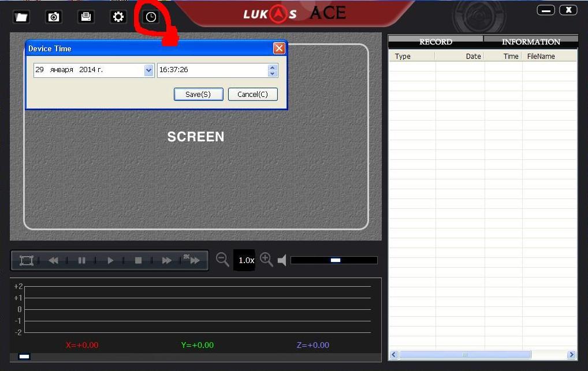Viewport: 588px width, 371px height.
Task: Expand the date dropdown in Device Time
Action: coord(149,70)
